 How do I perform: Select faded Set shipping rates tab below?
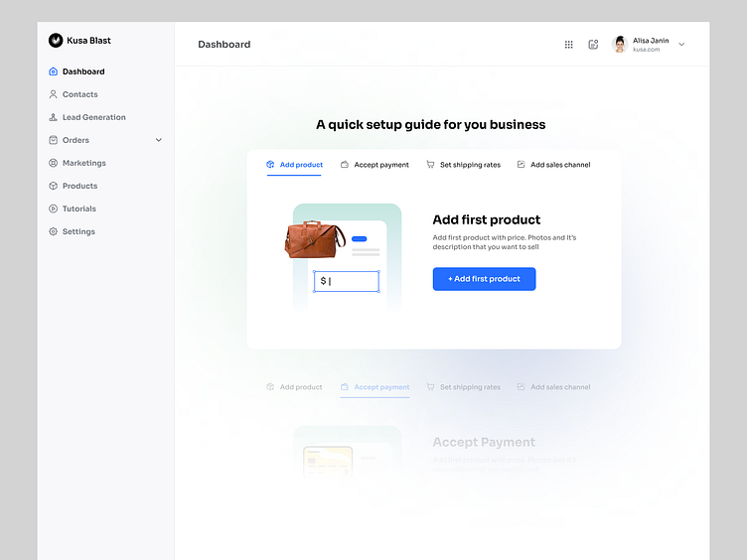[463, 387]
